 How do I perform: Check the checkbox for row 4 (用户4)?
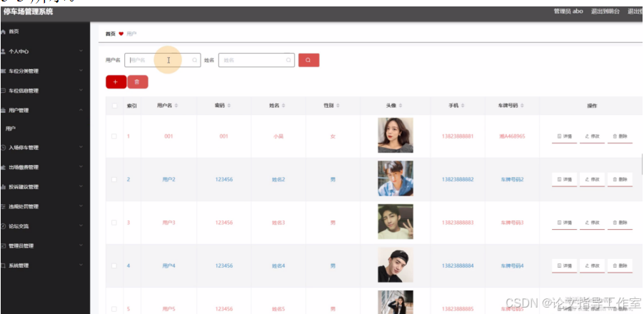point(114,265)
